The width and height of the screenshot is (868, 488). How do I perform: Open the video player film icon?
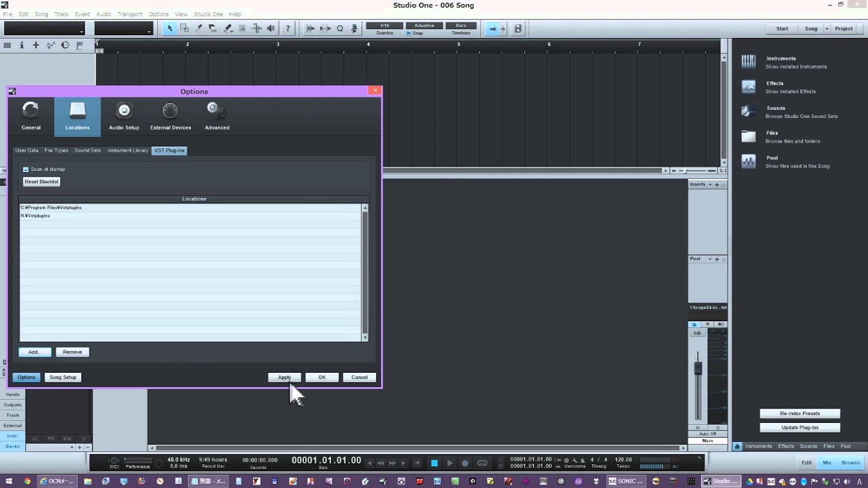[518, 28]
